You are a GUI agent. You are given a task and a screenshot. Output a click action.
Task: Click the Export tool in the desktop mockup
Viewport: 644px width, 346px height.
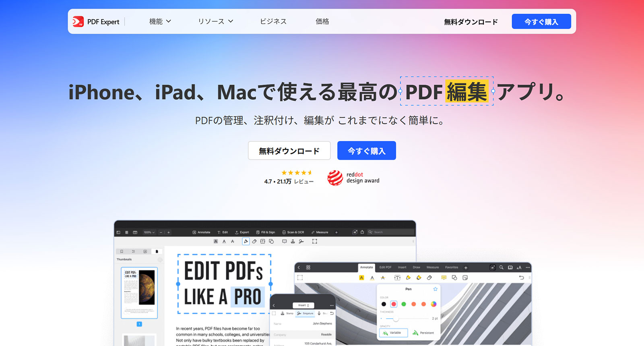242,232
